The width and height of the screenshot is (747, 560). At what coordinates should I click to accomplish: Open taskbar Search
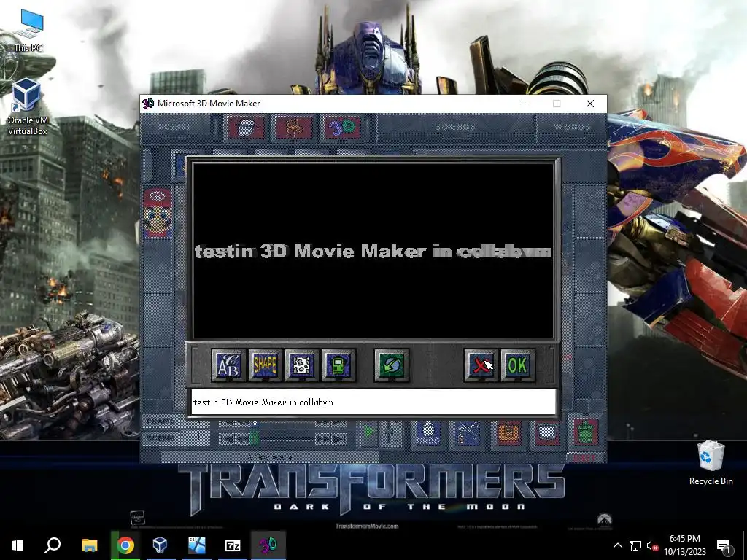coord(53,545)
